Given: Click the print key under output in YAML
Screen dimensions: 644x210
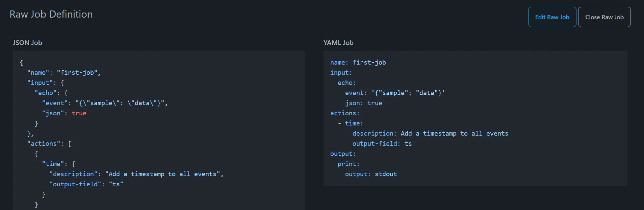Looking at the screenshot, I should click(348, 164).
